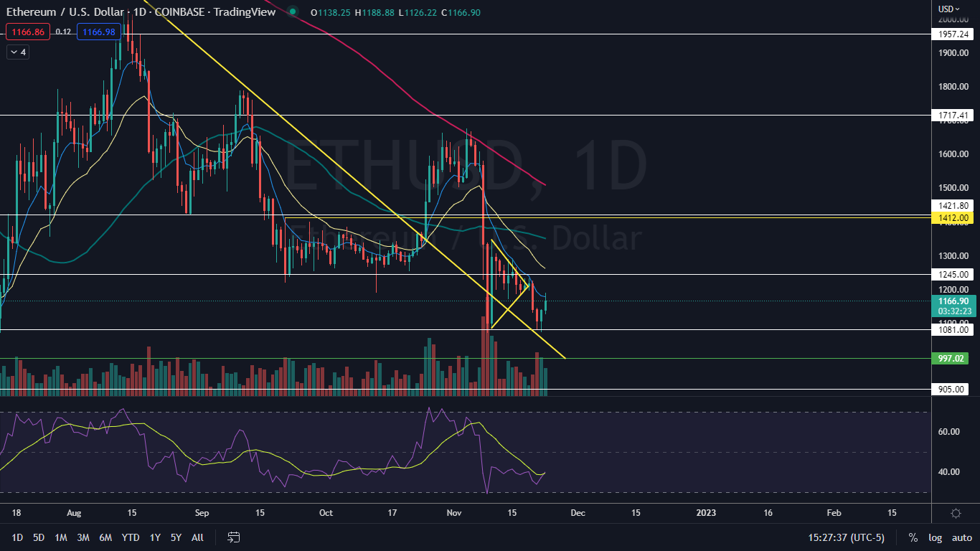Image resolution: width=980 pixels, height=551 pixels.
Task: Expand the collapsed indicators legend showing 4
Action: tap(17, 52)
